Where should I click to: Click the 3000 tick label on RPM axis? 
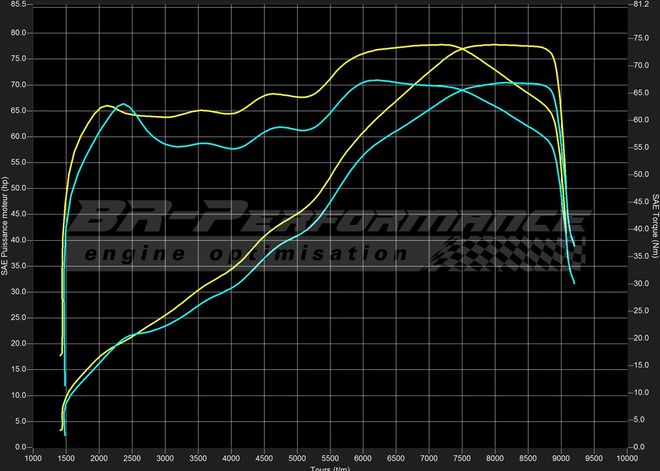(x=165, y=457)
